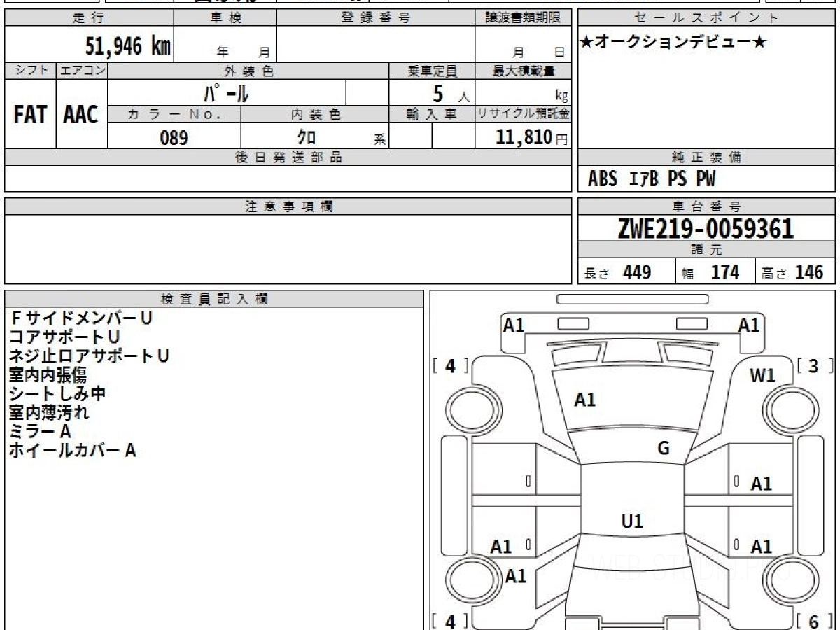Click the A1 mark on the hood
840x630 pixels.
click(x=585, y=400)
